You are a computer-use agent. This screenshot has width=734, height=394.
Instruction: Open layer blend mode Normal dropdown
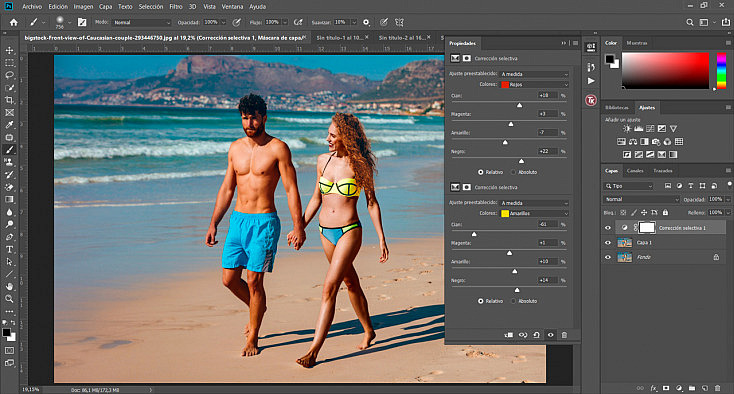641,199
